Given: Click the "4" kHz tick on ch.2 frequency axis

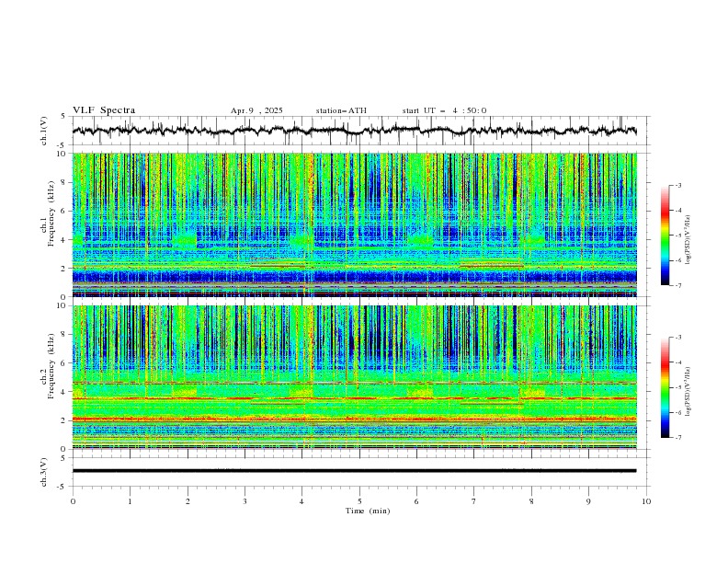Looking at the screenshot, I should pyautogui.click(x=65, y=392).
